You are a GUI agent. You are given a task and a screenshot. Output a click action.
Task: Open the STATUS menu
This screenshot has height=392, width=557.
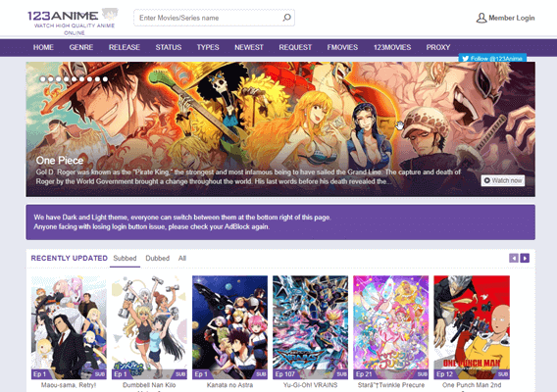click(169, 47)
